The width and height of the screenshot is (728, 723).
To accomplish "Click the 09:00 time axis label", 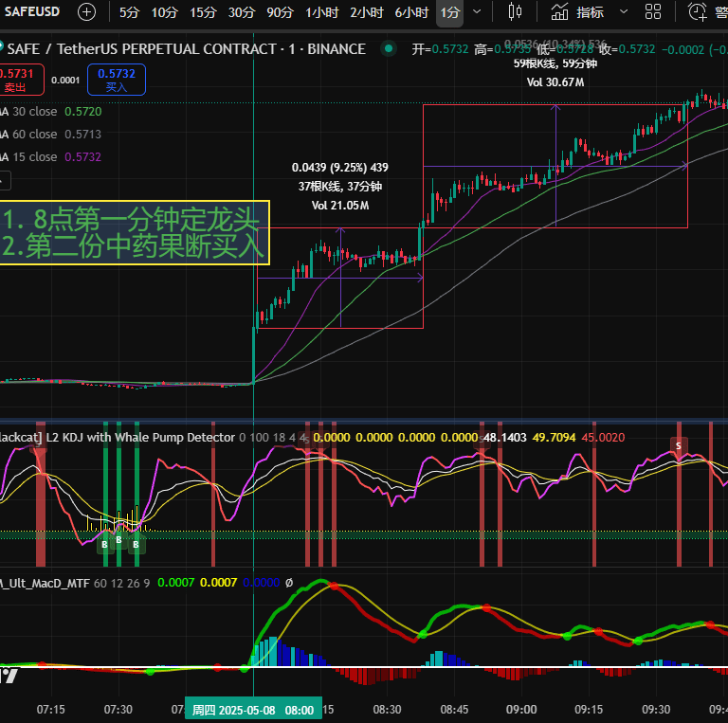I will click(521, 710).
